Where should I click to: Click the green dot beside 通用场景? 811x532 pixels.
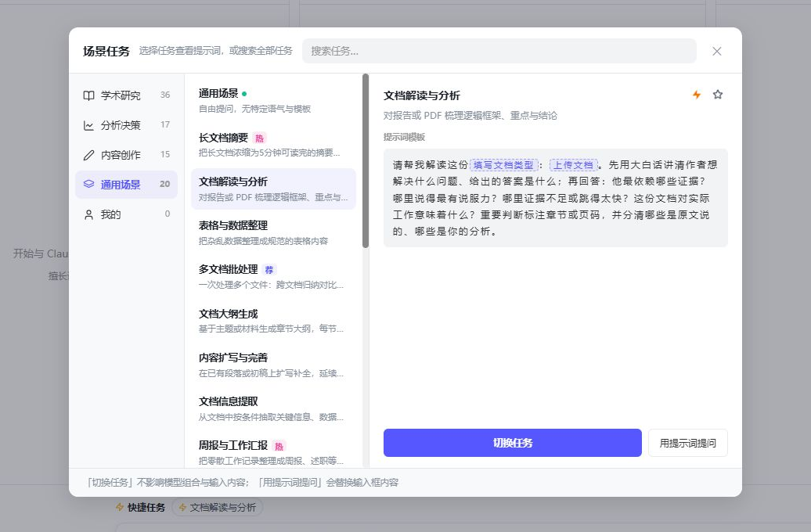click(x=244, y=94)
